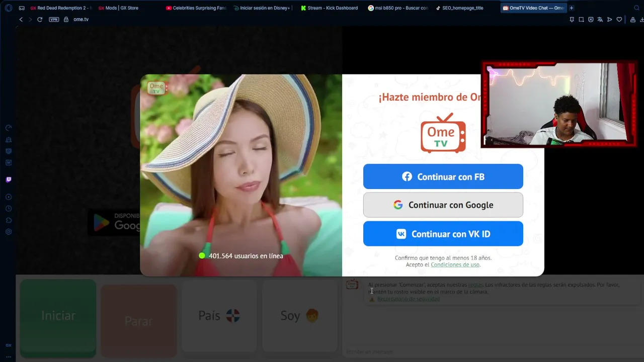Open Recordatorio de seguridad link
Viewport: 644px width, 362px height.
tap(408, 299)
